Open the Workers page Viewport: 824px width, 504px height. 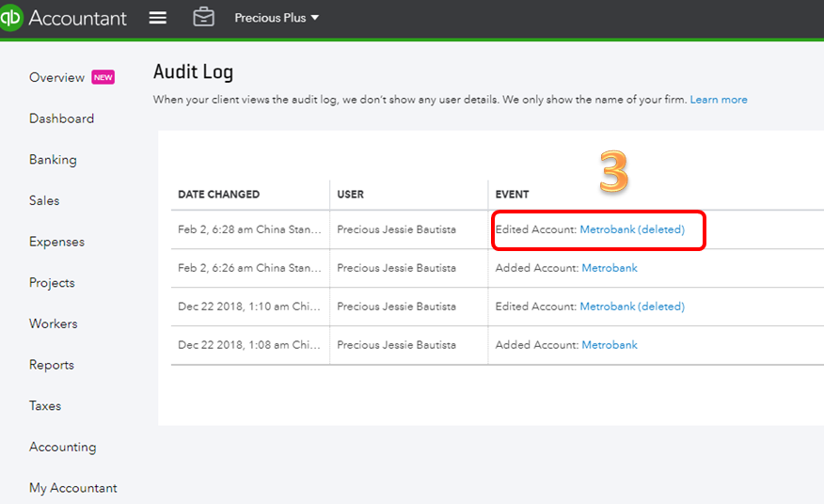(53, 323)
